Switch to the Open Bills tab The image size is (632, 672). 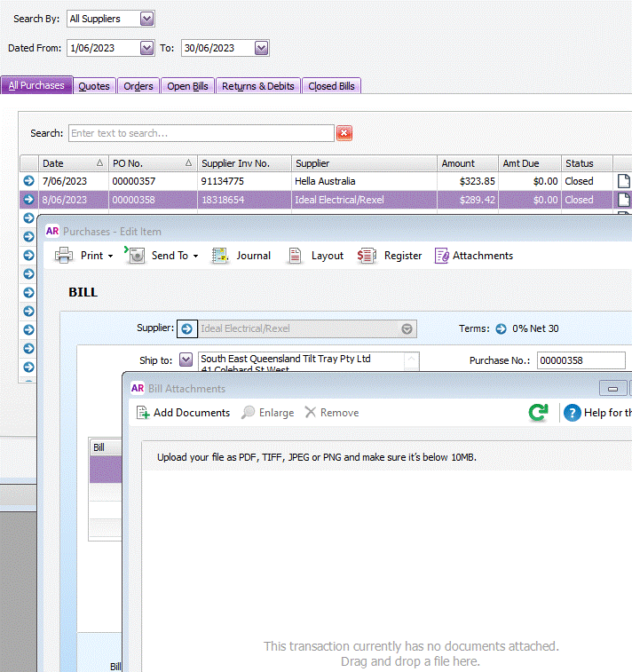pos(188,86)
